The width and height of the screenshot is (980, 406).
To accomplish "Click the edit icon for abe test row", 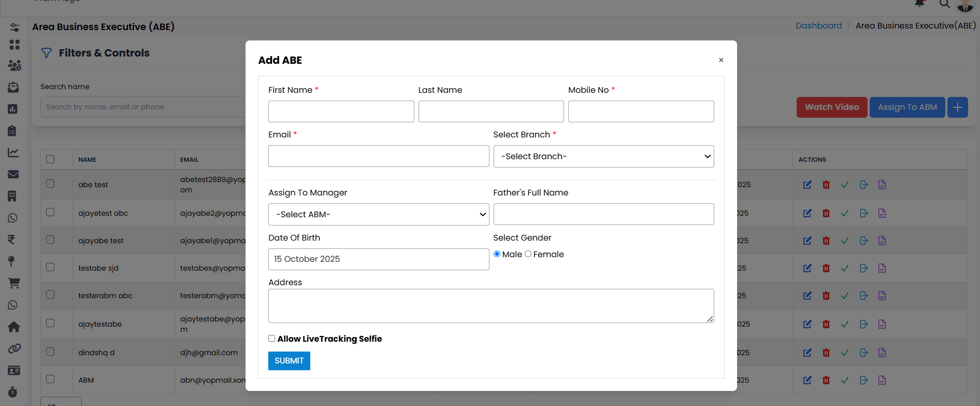I will pyautogui.click(x=807, y=185).
